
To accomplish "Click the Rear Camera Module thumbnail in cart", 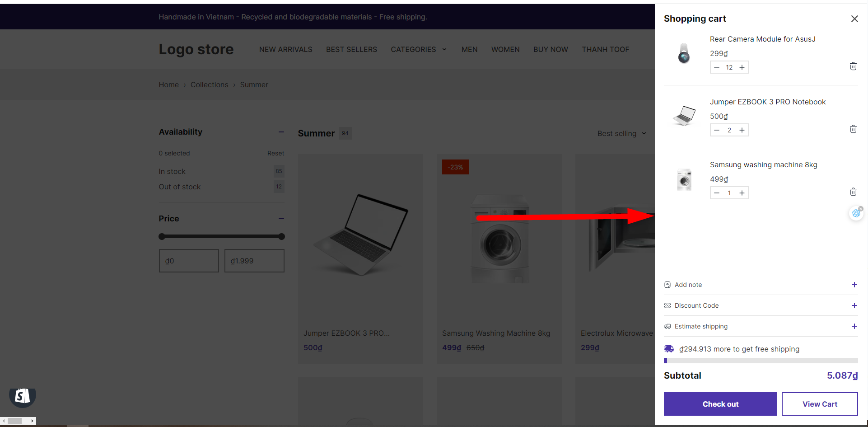I will click(684, 53).
